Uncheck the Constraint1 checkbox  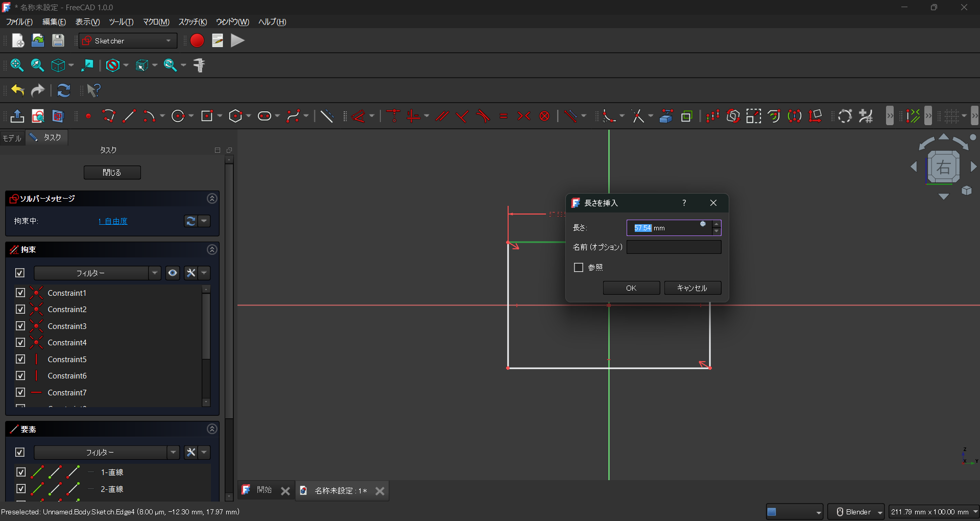click(20, 293)
